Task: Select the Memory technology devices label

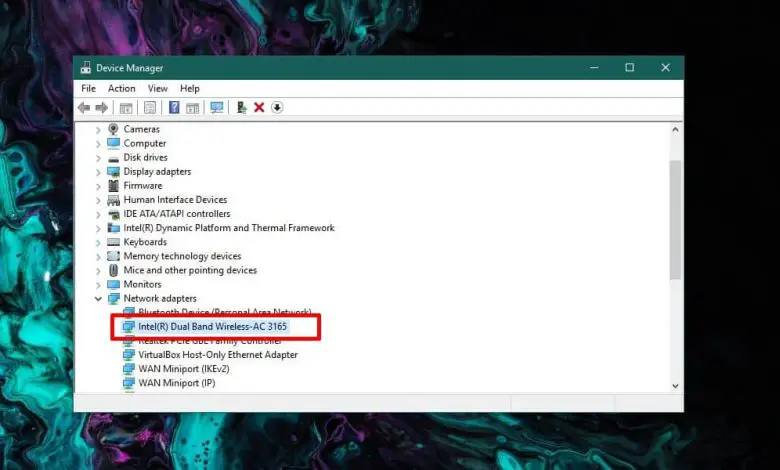Action: coord(182,256)
